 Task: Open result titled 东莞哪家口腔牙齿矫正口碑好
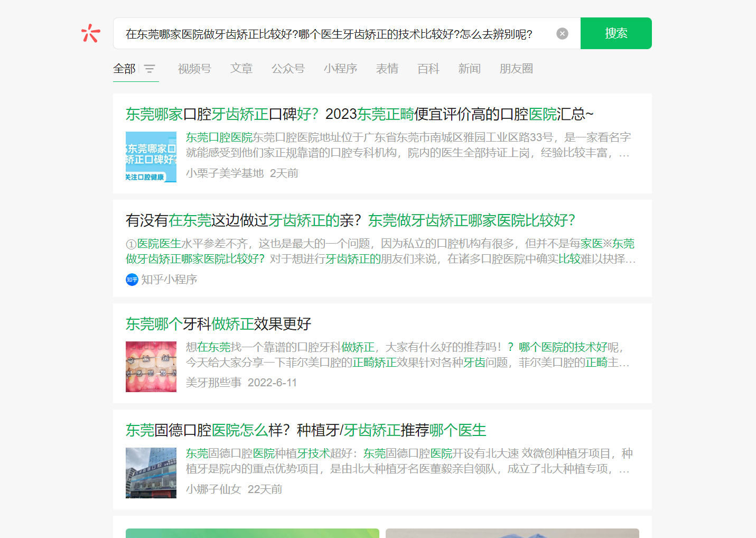[x=359, y=114]
